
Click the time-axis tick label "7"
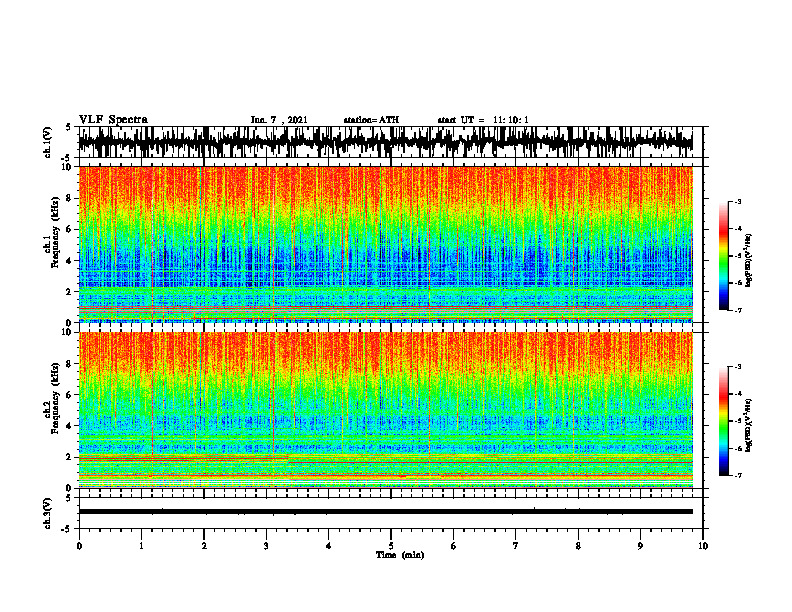[x=516, y=546]
